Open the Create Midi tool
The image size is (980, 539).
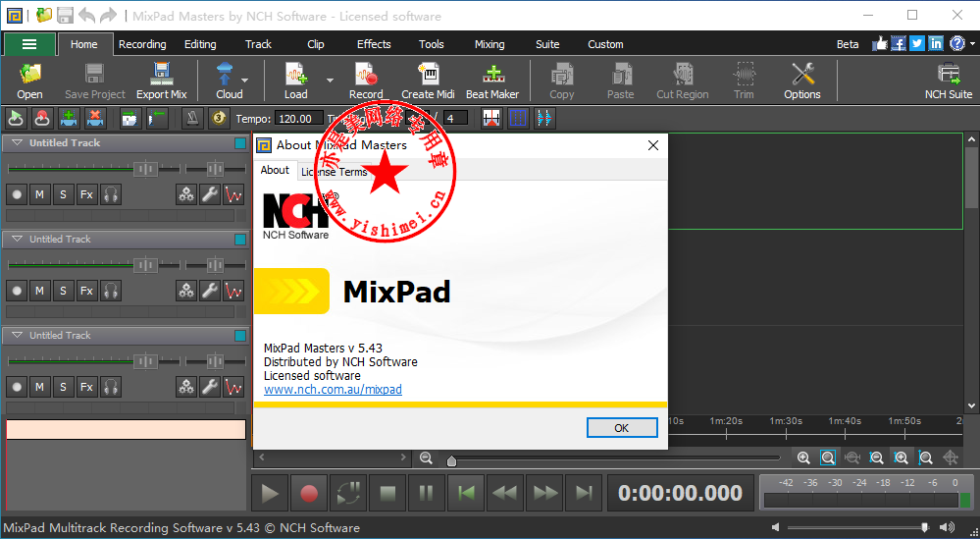click(428, 75)
